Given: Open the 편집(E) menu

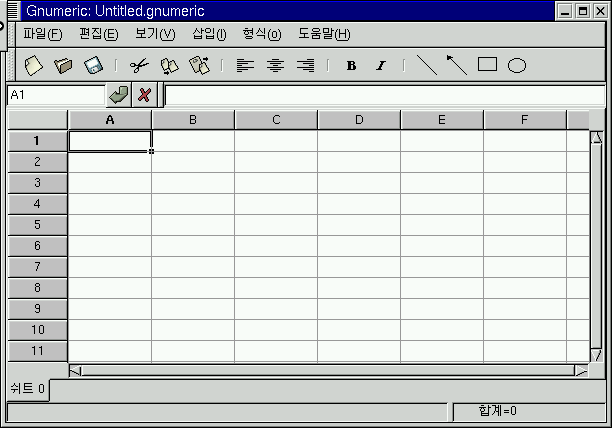Looking at the screenshot, I should [98, 34].
